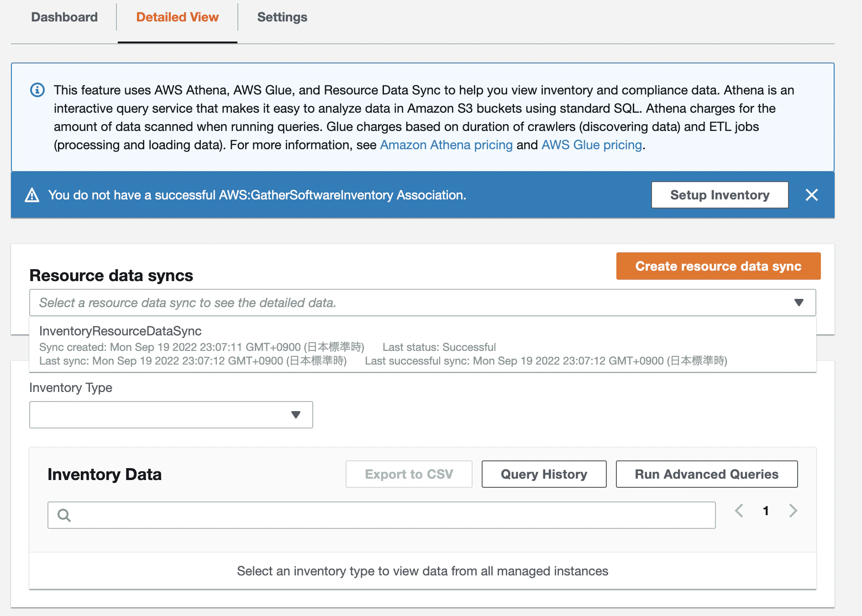
Task: Click Run Advanced Queries button
Action: pyautogui.click(x=706, y=474)
